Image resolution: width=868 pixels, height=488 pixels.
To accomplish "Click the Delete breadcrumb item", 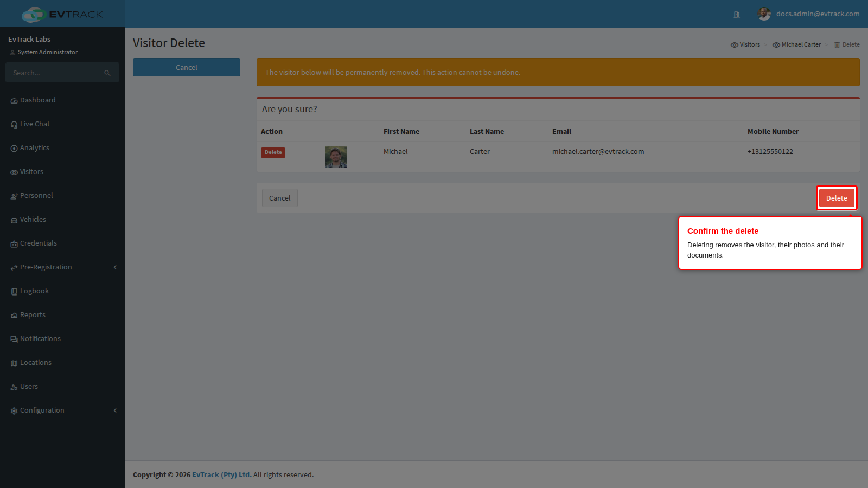I will point(851,45).
